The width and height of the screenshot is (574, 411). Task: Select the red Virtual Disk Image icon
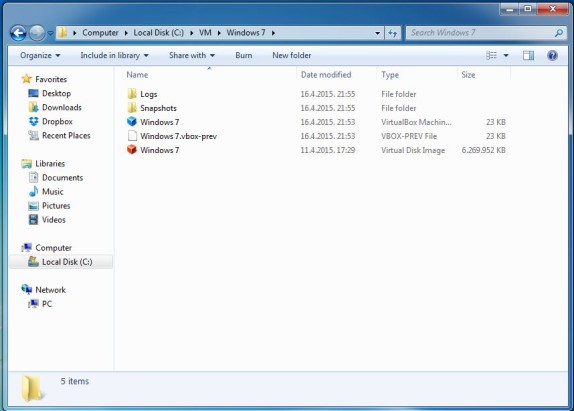(x=132, y=150)
